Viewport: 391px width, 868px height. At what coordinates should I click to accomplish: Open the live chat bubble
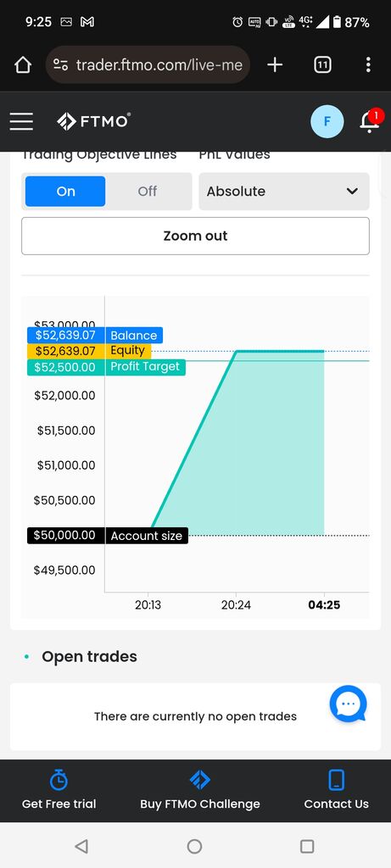point(348,704)
